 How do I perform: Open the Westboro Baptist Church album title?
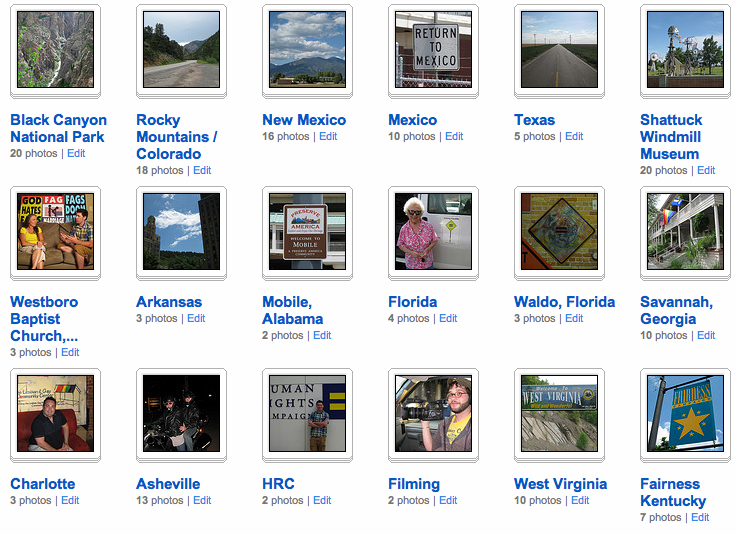coord(44,319)
